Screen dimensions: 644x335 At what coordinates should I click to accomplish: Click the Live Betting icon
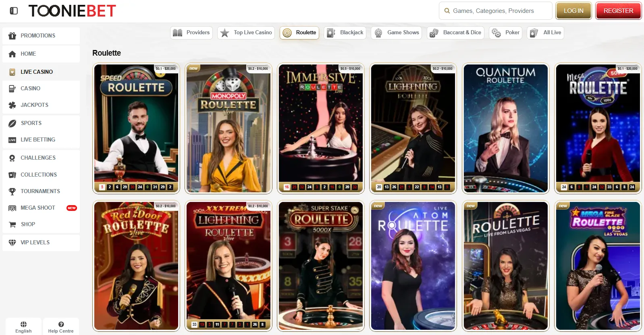[12, 140]
